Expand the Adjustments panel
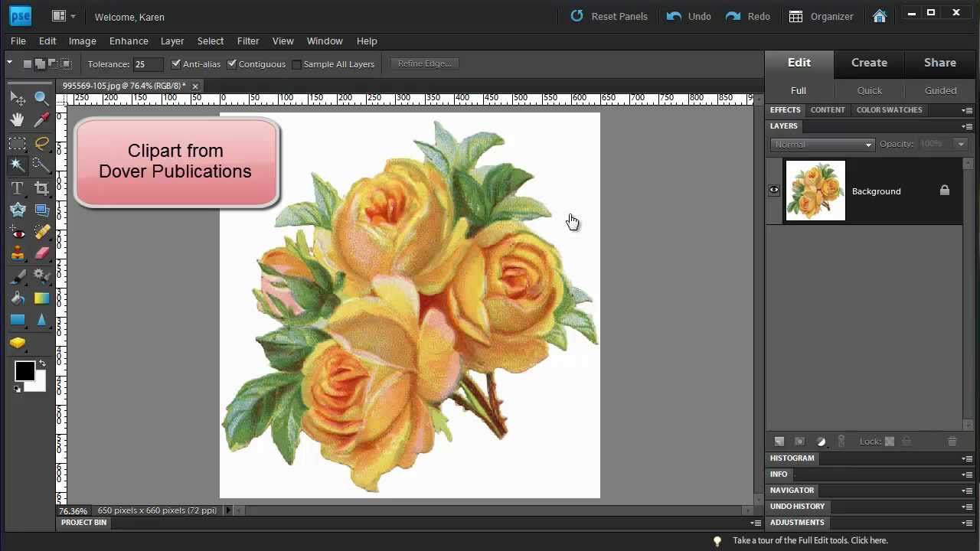This screenshot has height=551, width=980. click(x=797, y=523)
